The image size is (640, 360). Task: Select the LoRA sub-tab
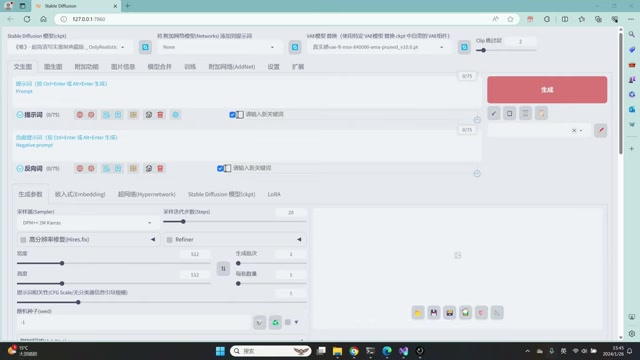(x=274, y=194)
